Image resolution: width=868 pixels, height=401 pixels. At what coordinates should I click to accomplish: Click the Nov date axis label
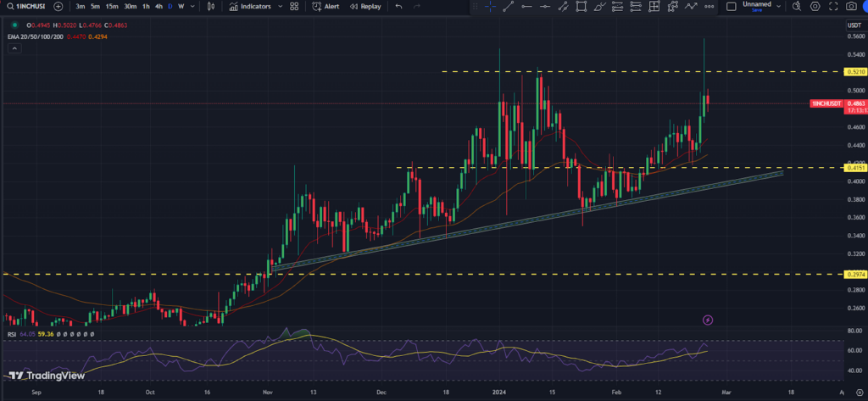(x=267, y=392)
